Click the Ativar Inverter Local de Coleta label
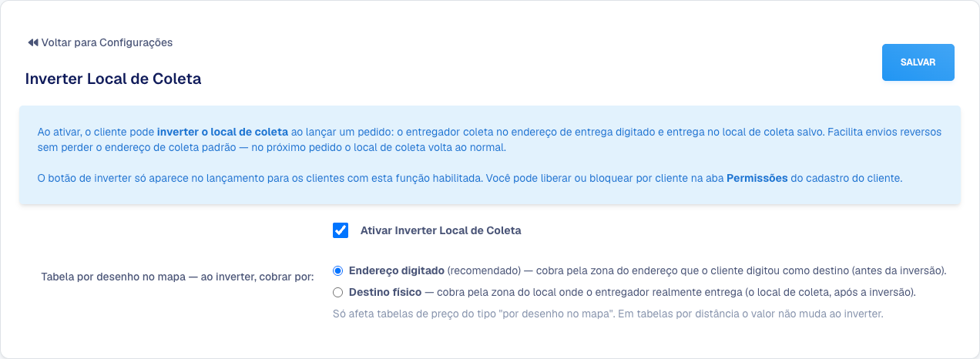Viewport: 980px width, 359px height. pos(441,230)
